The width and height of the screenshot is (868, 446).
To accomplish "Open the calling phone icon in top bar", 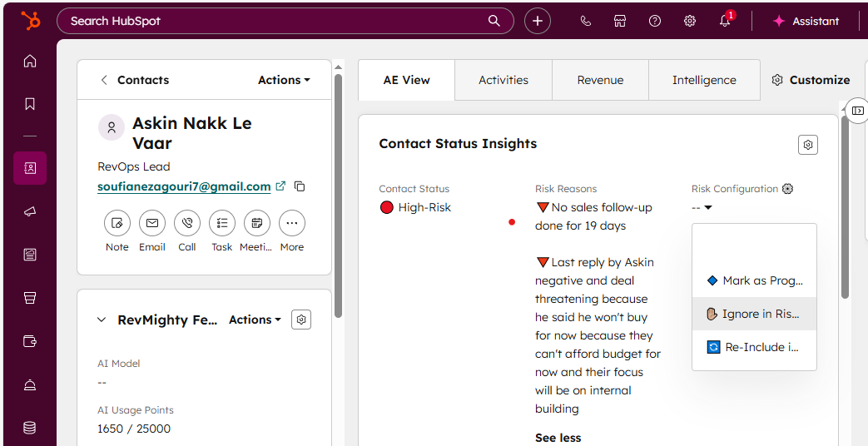I will (585, 21).
